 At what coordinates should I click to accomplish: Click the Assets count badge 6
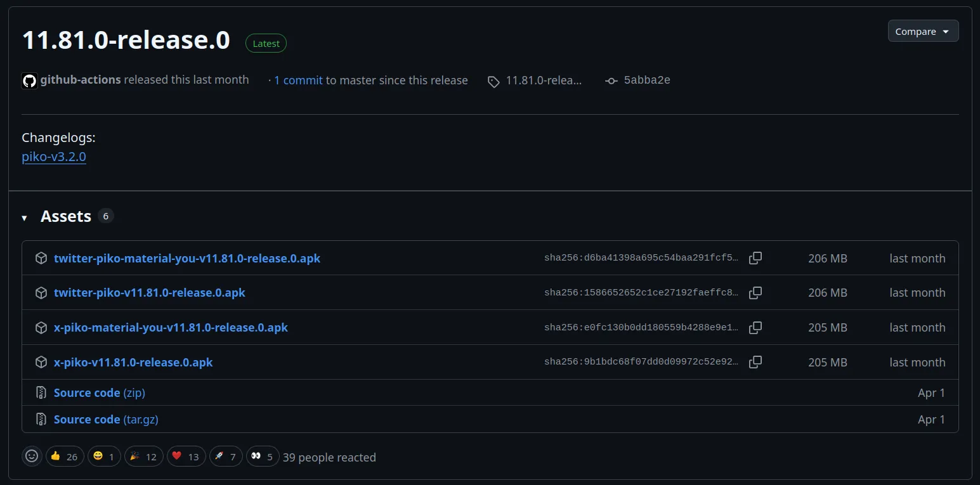coord(106,216)
